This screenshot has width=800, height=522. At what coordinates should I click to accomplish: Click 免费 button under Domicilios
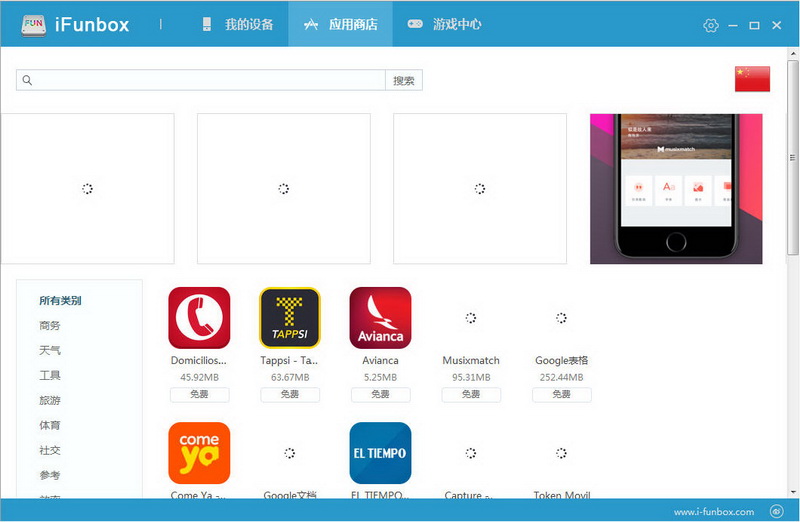(199, 394)
